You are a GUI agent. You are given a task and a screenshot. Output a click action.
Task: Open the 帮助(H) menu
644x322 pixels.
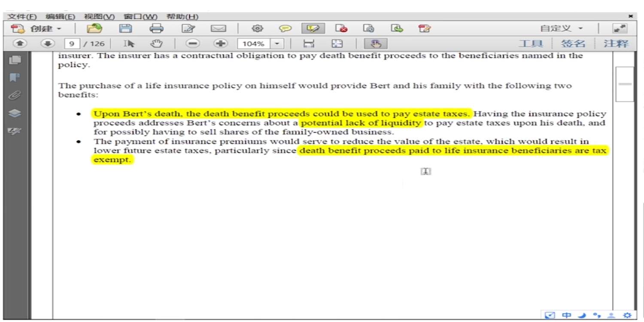[x=182, y=17]
